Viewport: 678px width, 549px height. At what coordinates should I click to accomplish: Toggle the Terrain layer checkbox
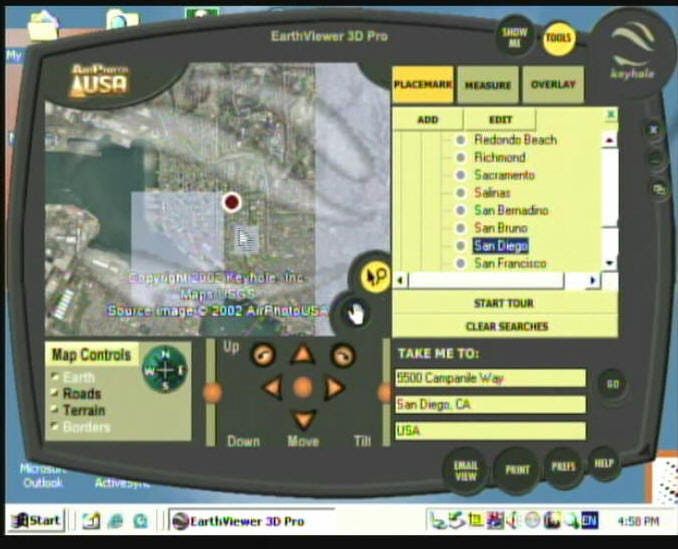pos(55,409)
